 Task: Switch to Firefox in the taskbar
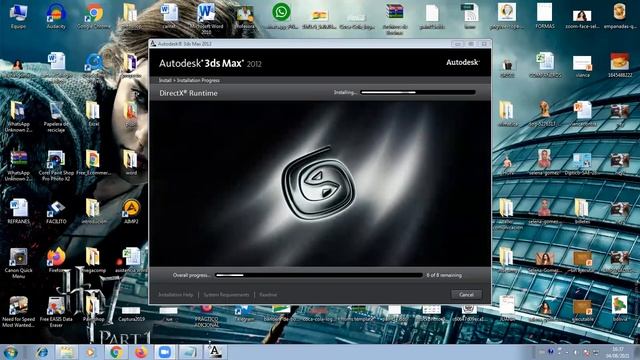click(x=140, y=352)
